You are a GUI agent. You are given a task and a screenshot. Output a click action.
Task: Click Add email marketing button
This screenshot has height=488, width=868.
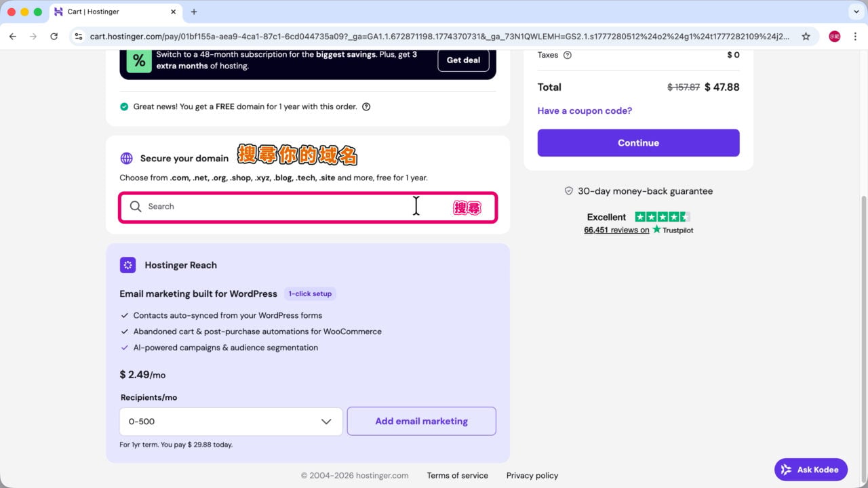[x=422, y=422]
